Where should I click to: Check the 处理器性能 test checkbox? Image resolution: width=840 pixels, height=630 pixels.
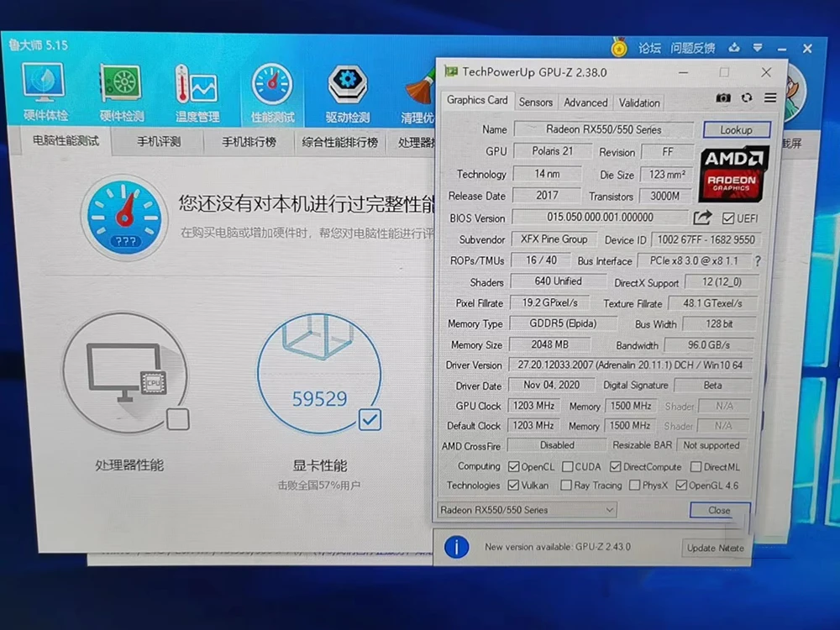(x=178, y=419)
